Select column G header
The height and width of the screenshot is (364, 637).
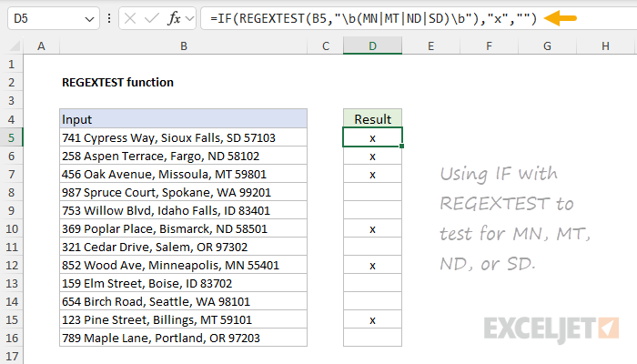point(547,45)
